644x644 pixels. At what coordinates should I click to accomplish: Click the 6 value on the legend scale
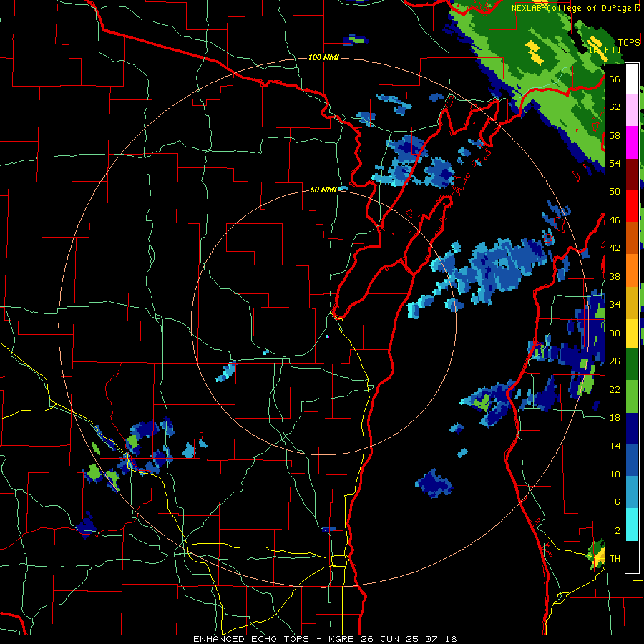tap(617, 502)
